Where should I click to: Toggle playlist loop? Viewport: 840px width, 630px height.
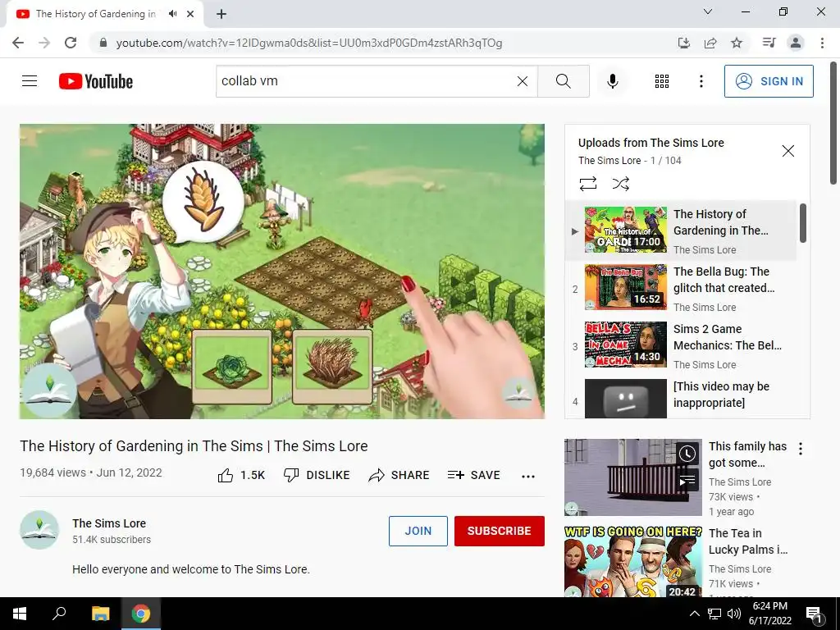click(x=587, y=184)
